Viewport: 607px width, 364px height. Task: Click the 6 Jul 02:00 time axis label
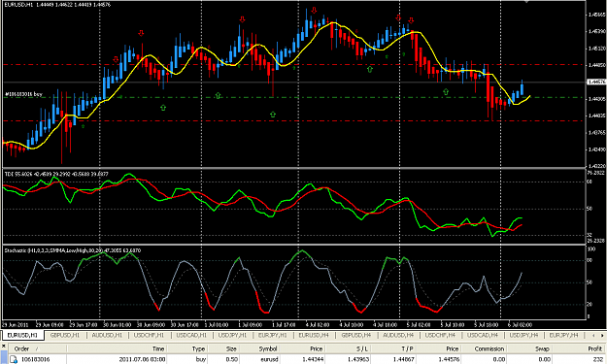[x=520, y=325]
